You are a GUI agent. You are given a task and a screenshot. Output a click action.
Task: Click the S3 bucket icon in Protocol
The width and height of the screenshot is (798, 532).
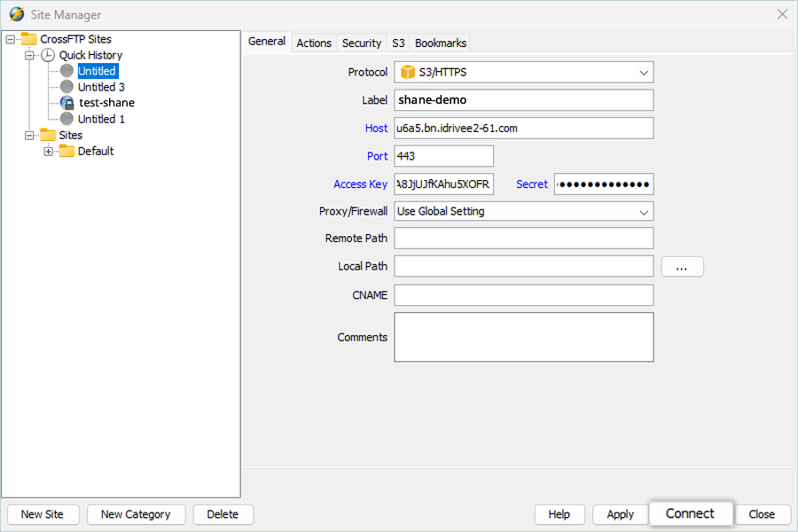[408, 73]
